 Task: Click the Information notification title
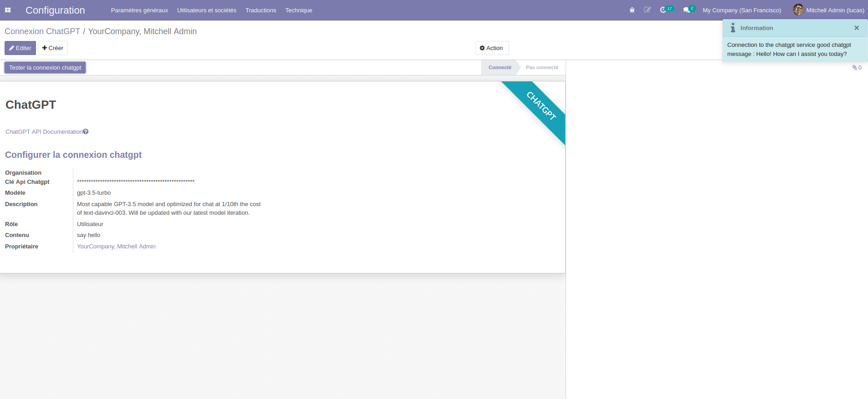coord(756,28)
